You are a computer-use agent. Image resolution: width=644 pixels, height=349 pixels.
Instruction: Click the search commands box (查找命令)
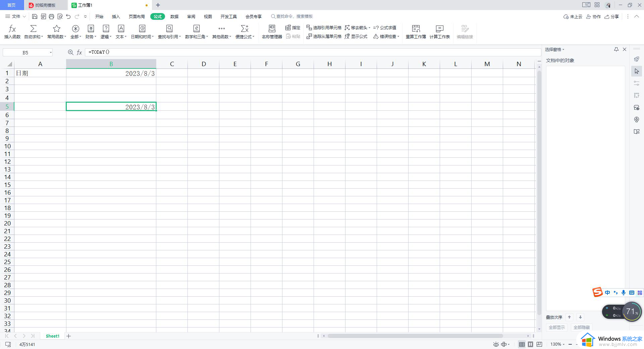(292, 16)
